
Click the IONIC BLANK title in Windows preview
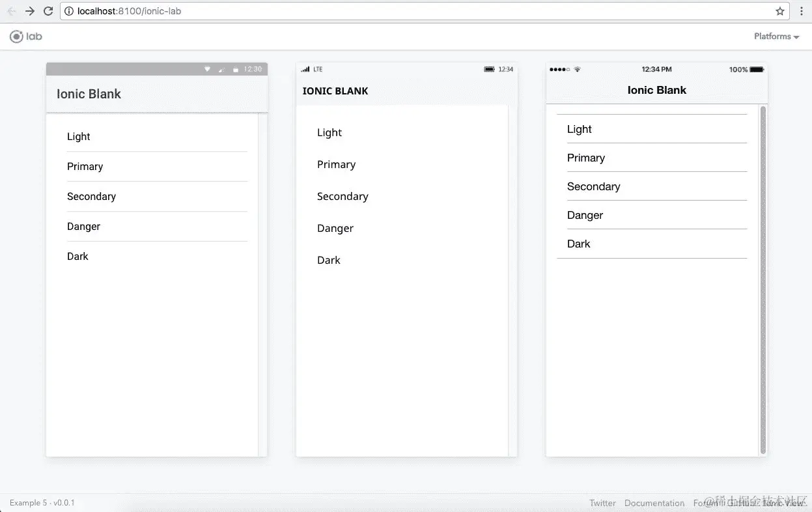click(335, 91)
